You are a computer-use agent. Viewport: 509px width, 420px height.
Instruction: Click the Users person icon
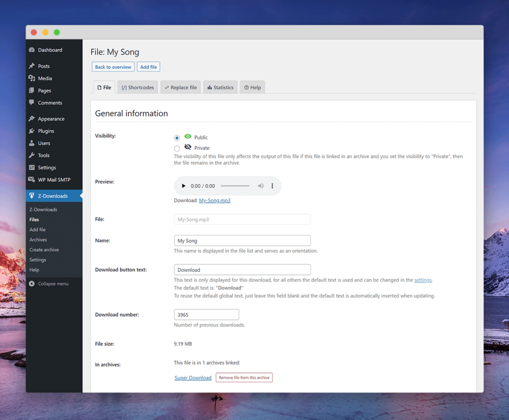point(31,143)
